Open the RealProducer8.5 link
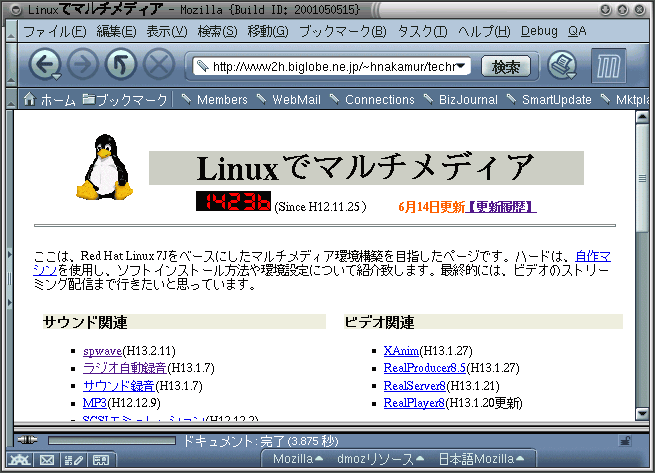Image resolution: width=655 pixels, height=473 pixels. 425,368
